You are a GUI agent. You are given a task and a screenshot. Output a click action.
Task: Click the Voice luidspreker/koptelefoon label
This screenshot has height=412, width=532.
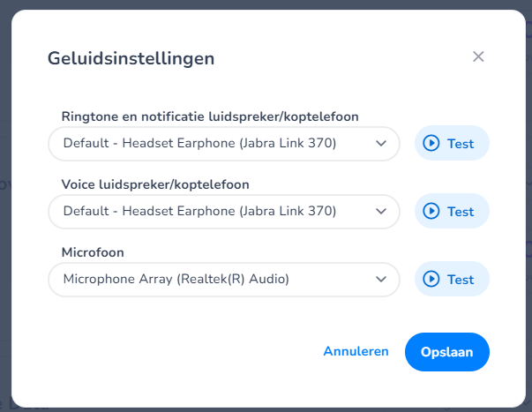click(x=155, y=184)
